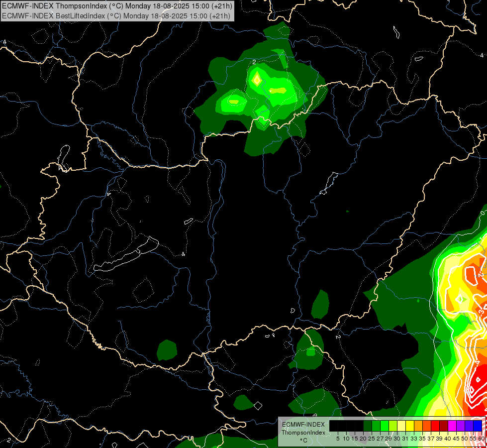Click the legend scale label 5
Screen dimensions: 487x448
point(338,439)
